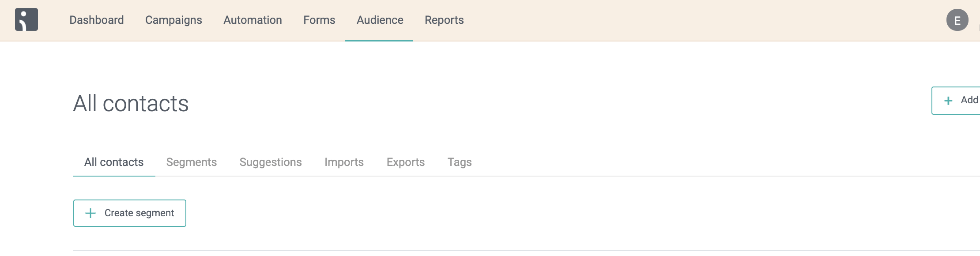Show the Exports tab

coord(406,162)
